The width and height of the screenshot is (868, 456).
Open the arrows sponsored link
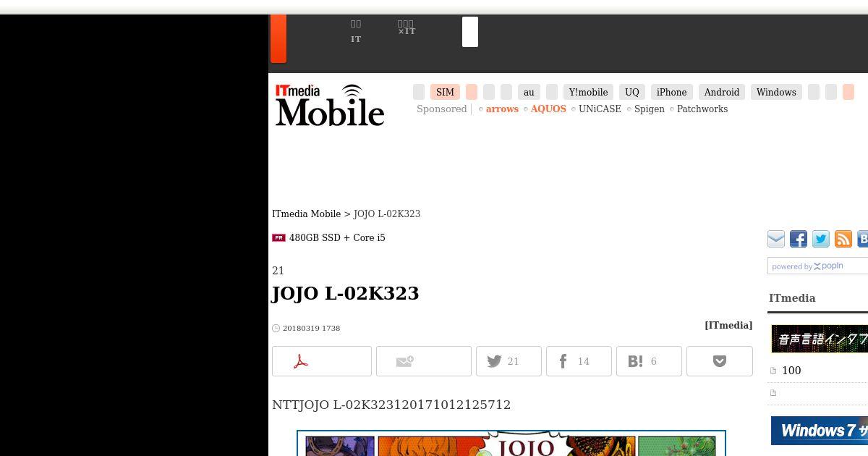[x=502, y=109]
